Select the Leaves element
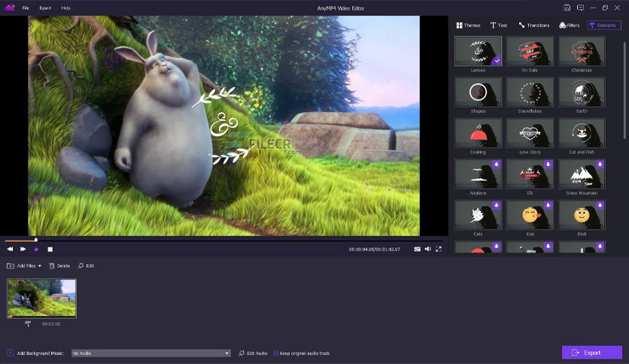This screenshot has height=364, width=629. click(478, 51)
